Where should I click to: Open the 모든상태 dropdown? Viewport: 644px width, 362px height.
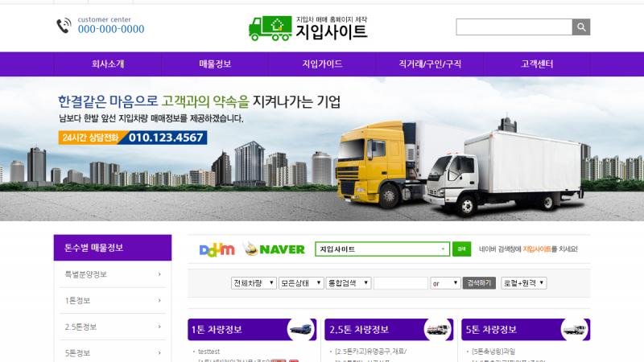click(x=299, y=283)
